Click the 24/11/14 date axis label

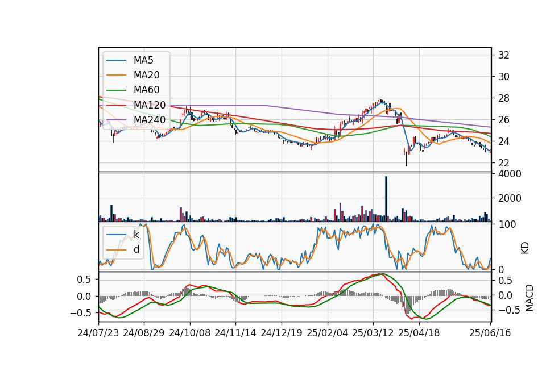click(x=235, y=333)
